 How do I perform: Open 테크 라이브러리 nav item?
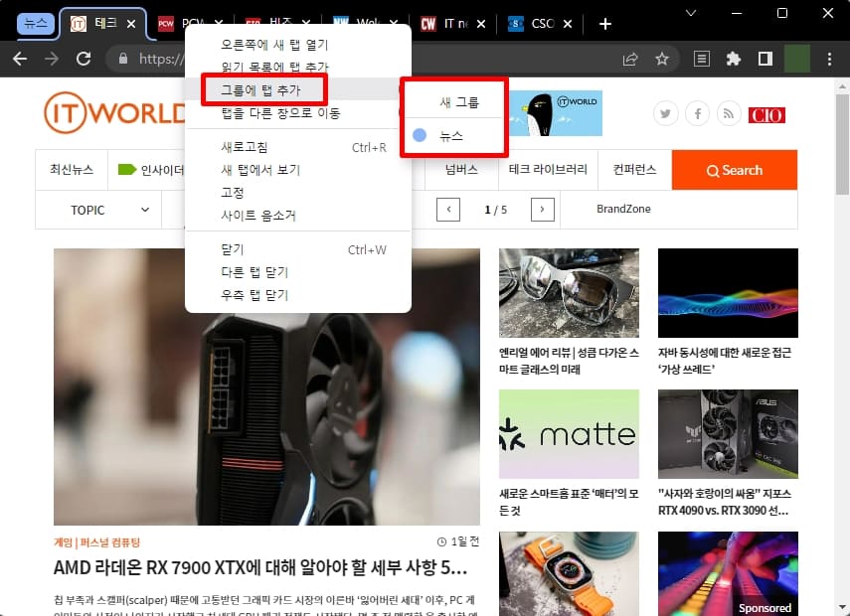pos(548,170)
